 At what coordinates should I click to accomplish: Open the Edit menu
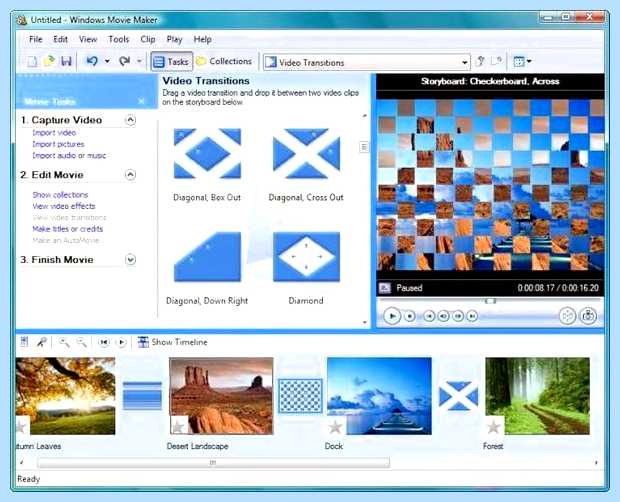[x=60, y=40]
